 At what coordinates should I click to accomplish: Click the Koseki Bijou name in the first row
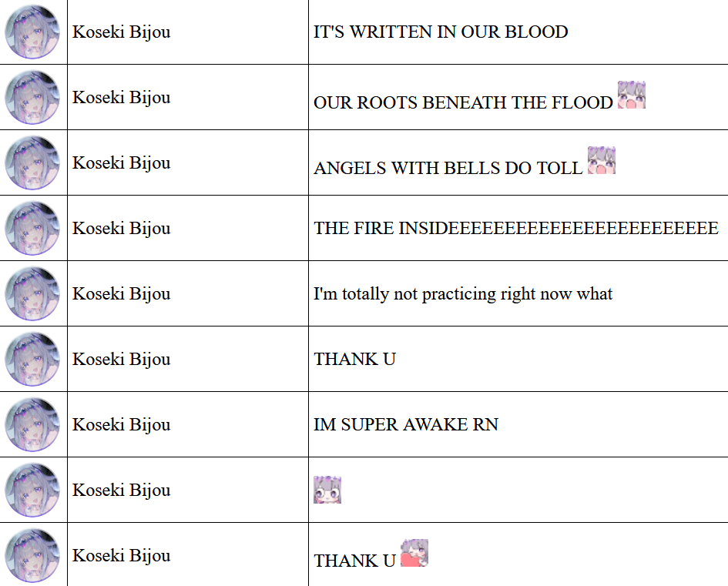point(122,32)
